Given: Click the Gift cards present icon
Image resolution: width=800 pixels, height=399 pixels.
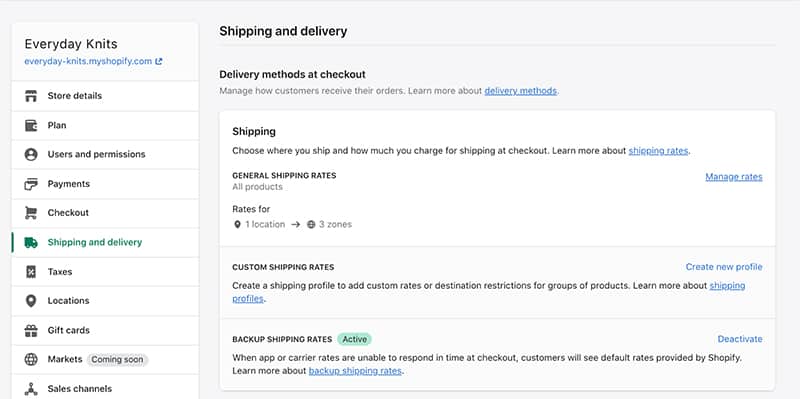Looking at the screenshot, I should click(31, 331).
